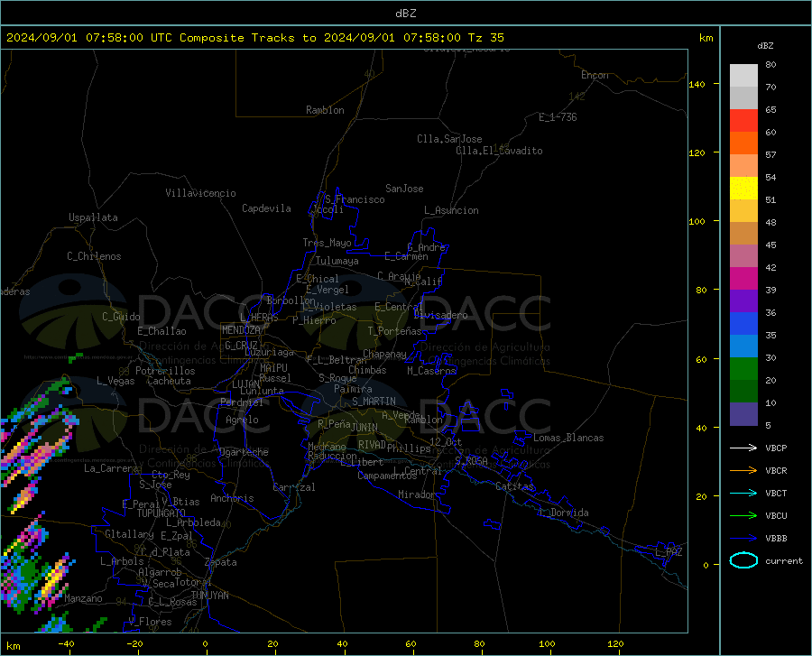Select the magenta 39 dBZ color swatch
The width and height of the screenshot is (812, 656).
pyautogui.click(x=743, y=279)
